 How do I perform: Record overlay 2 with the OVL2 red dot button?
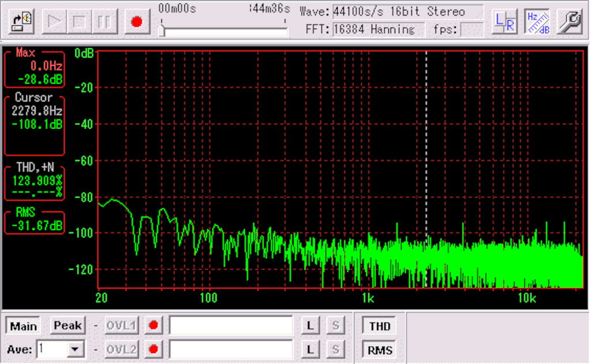pos(153,350)
